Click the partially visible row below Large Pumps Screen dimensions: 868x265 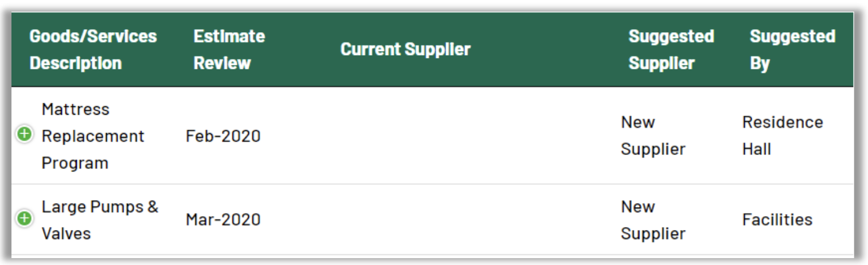(x=430, y=258)
